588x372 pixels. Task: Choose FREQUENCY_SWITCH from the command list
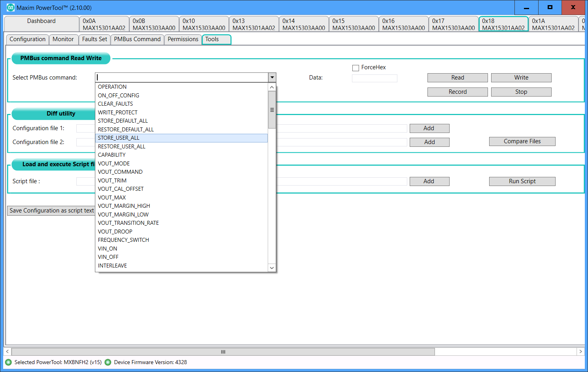182,240
